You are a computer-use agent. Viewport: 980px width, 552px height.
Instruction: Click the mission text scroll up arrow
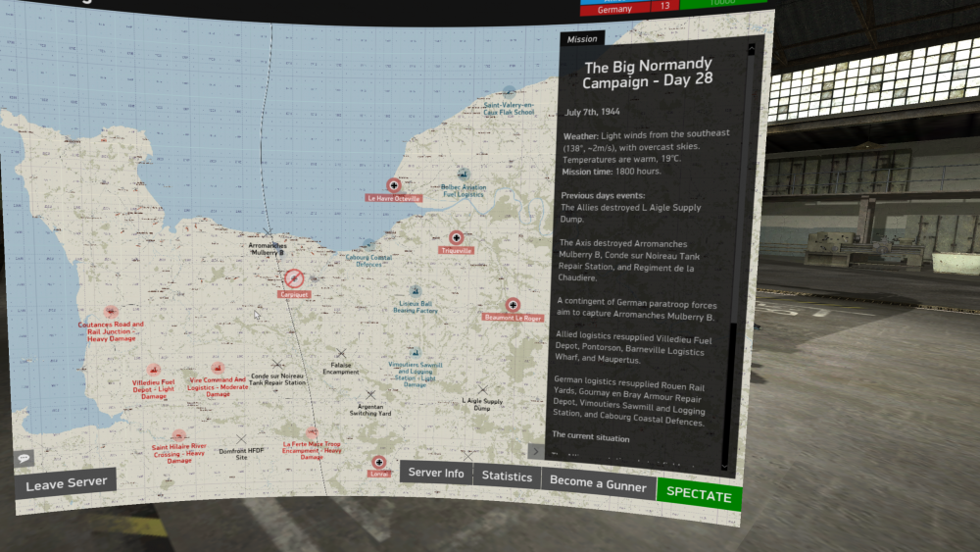(x=752, y=49)
